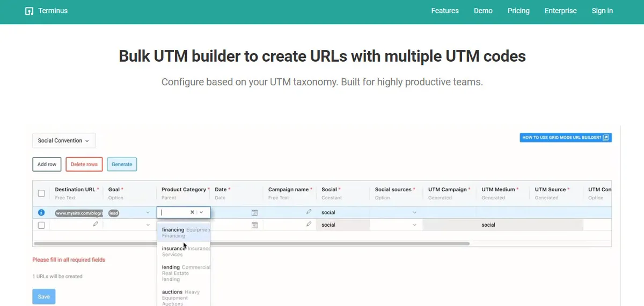644x306 pixels.
Task: Click the Generate button
Action: (122, 164)
